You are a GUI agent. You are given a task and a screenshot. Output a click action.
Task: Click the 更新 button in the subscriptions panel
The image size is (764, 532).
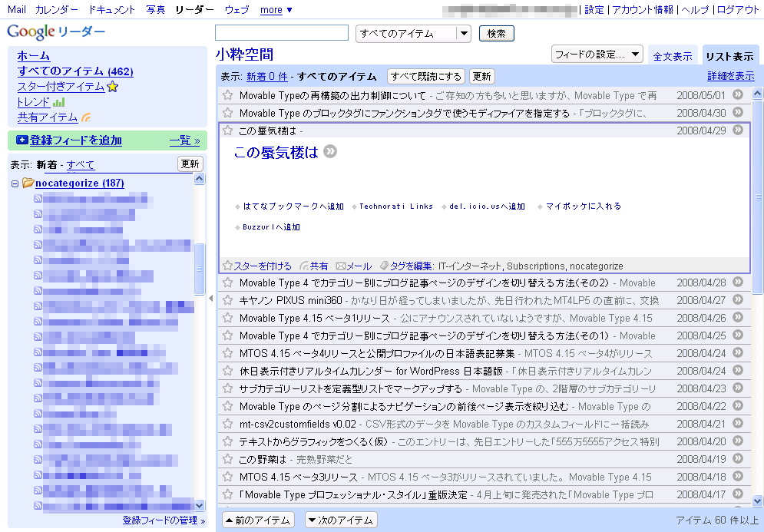pos(190,164)
